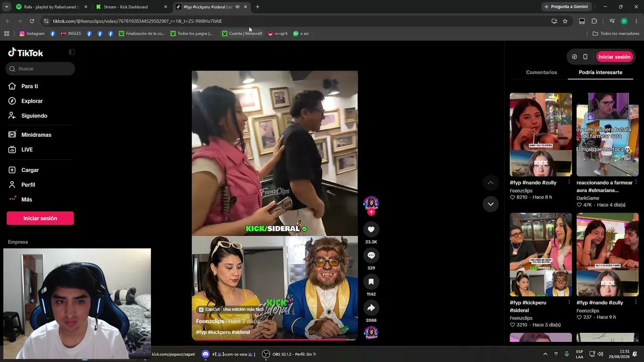Open the Chrome apps grid in bookmarks bar
This screenshot has width=644, height=362.
click(7, 34)
